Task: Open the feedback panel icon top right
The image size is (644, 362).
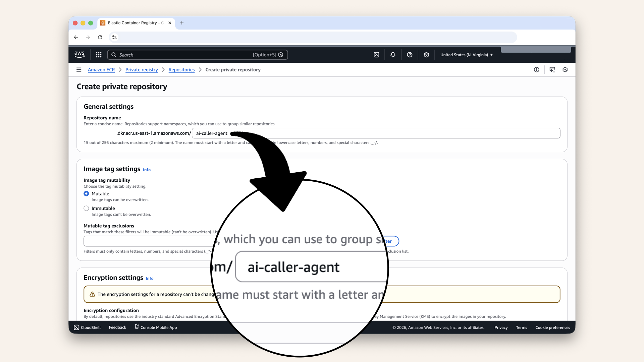Action: [552, 70]
